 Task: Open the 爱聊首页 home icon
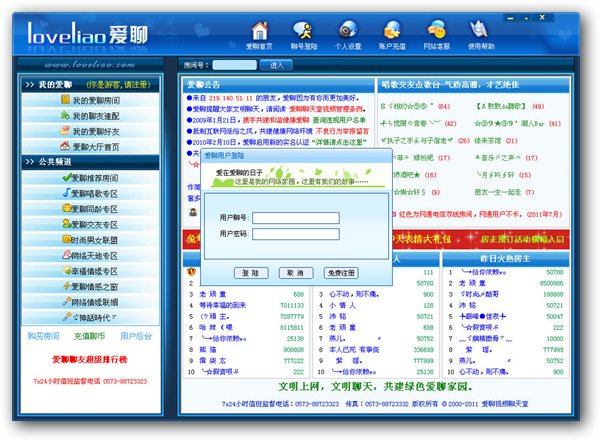[259, 36]
